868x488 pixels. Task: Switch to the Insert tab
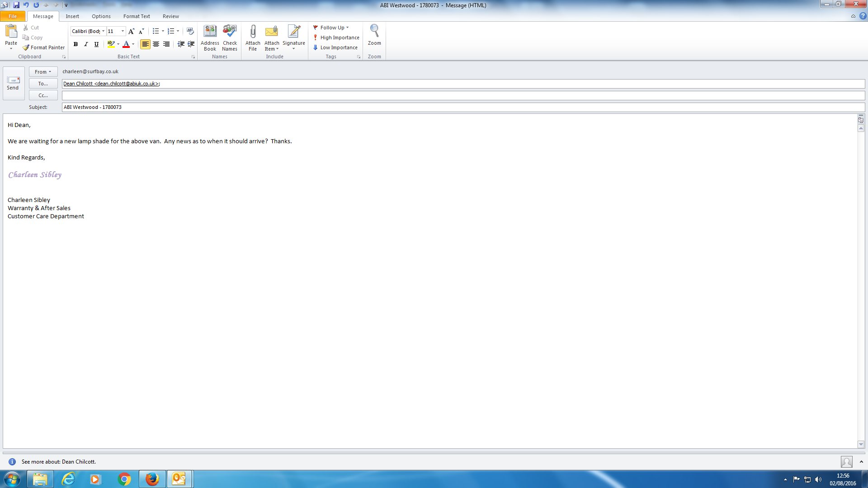[x=72, y=16]
